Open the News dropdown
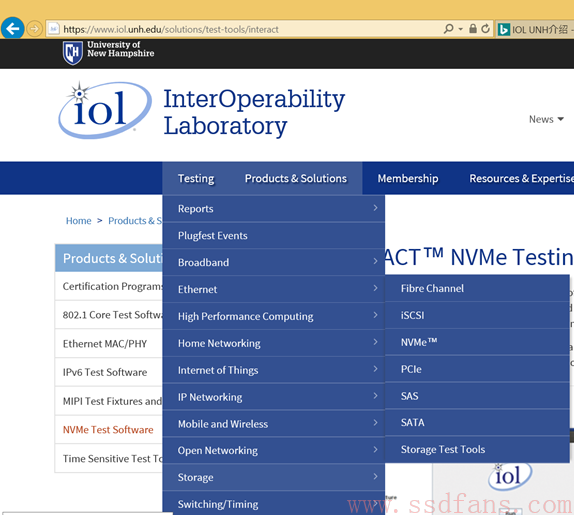This screenshot has height=515, width=574. (546, 119)
